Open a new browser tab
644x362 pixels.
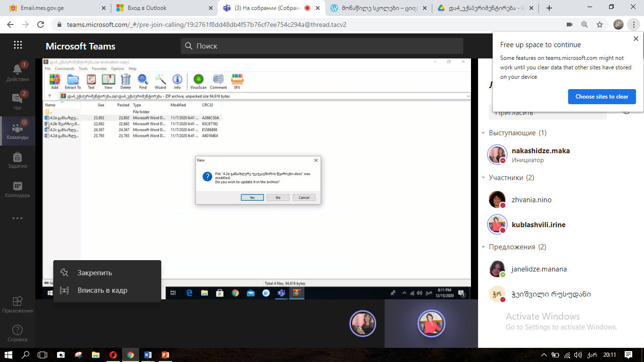549,8
